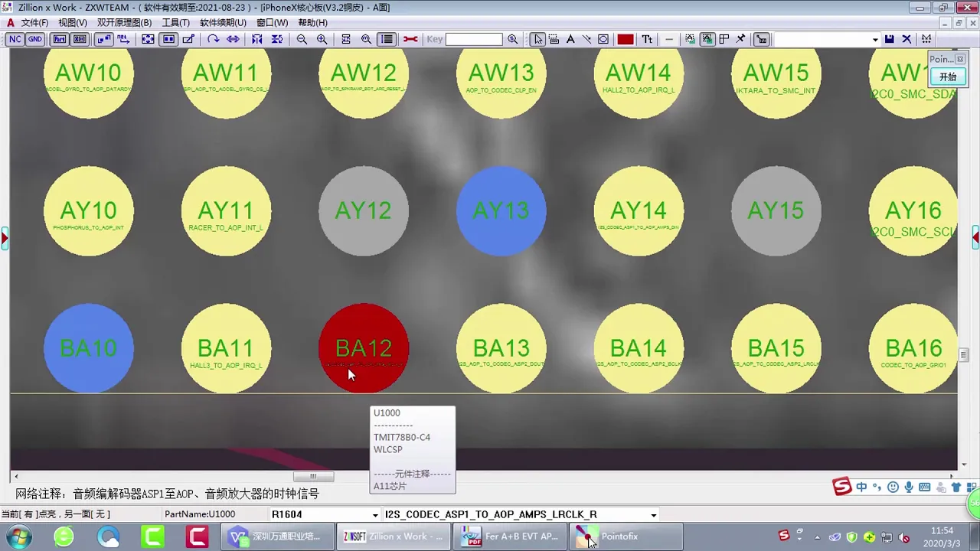The width and height of the screenshot is (980, 551).
Task: Click the red BA12 pin pad
Action: [x=364, y=348]
